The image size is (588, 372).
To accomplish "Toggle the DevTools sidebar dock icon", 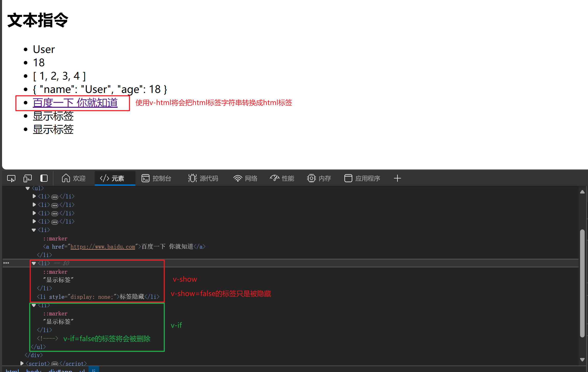I will click(x=44, y=178).
